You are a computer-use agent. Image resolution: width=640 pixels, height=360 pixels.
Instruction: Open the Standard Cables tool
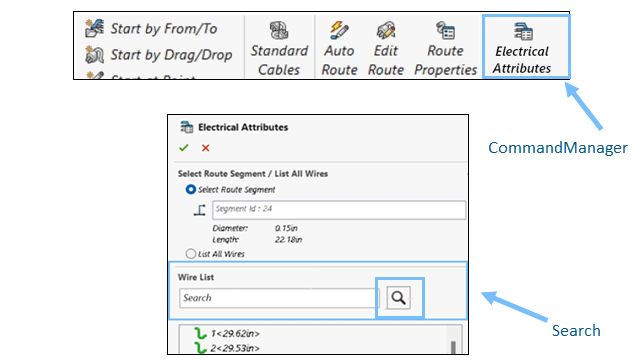click(x=279, y=48)
